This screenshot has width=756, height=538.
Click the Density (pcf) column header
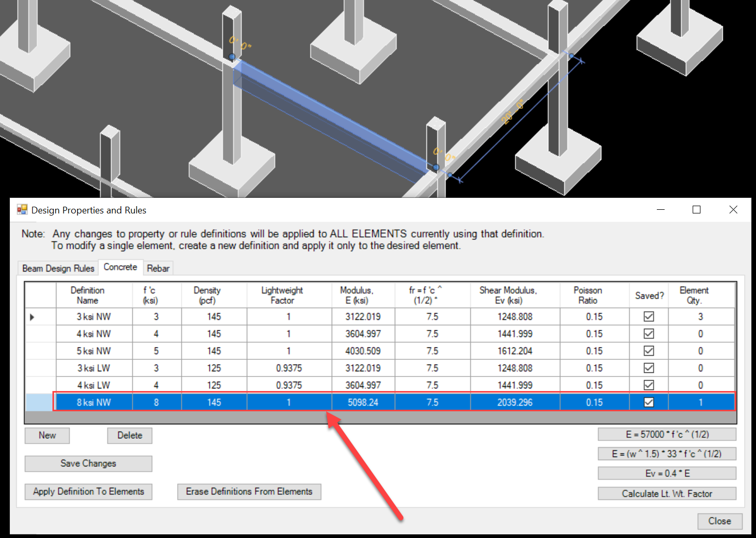pyautogui.click(x=214, y=295)
